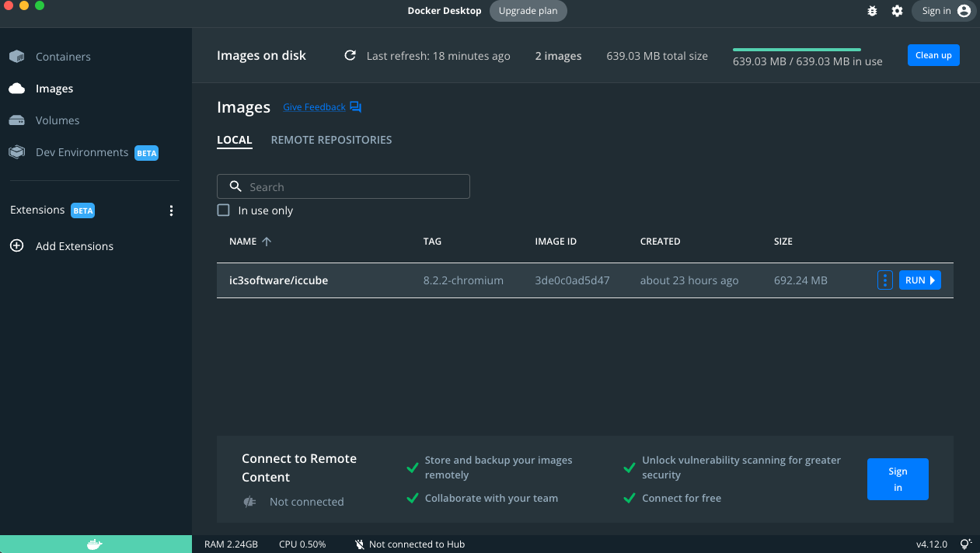This screenshot has height=553, width=980.
Task: Open the settings gear icon
Action: (897, 11)
